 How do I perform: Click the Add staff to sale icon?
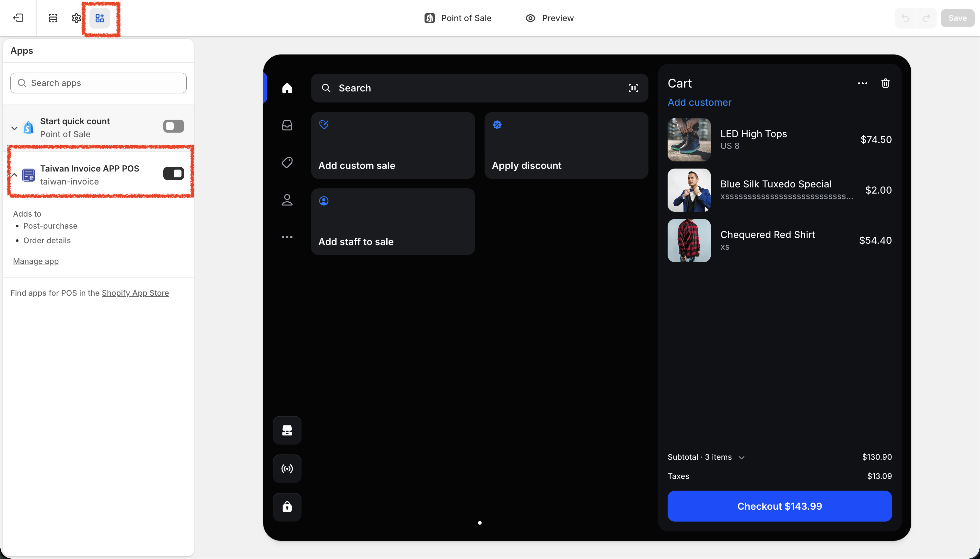point(324,201)
